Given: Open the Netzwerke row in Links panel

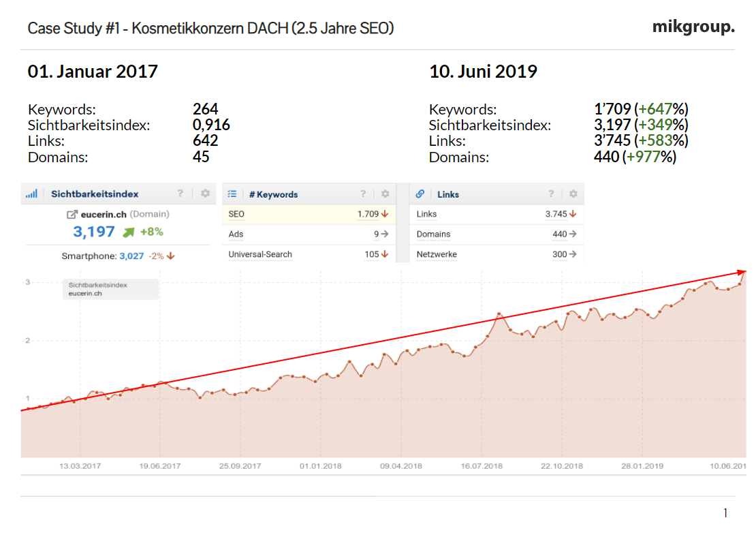Looking at the screenshot, I should tap(497, 254).
